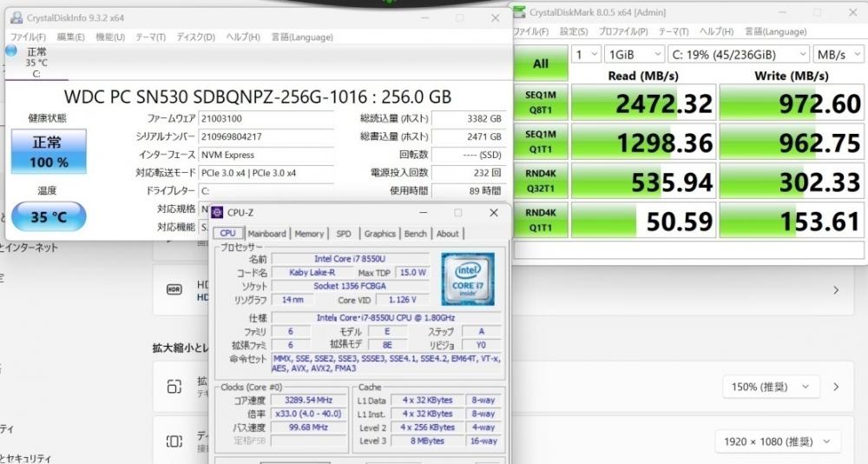Open the 1GiB test size dropdown
Viewport: 868px width, 464px height.
[635, 55]
